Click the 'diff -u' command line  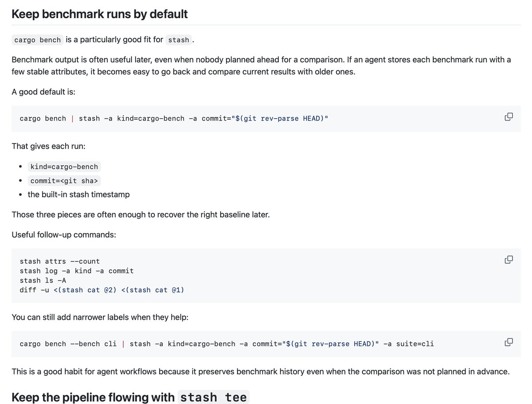(102, 290)
